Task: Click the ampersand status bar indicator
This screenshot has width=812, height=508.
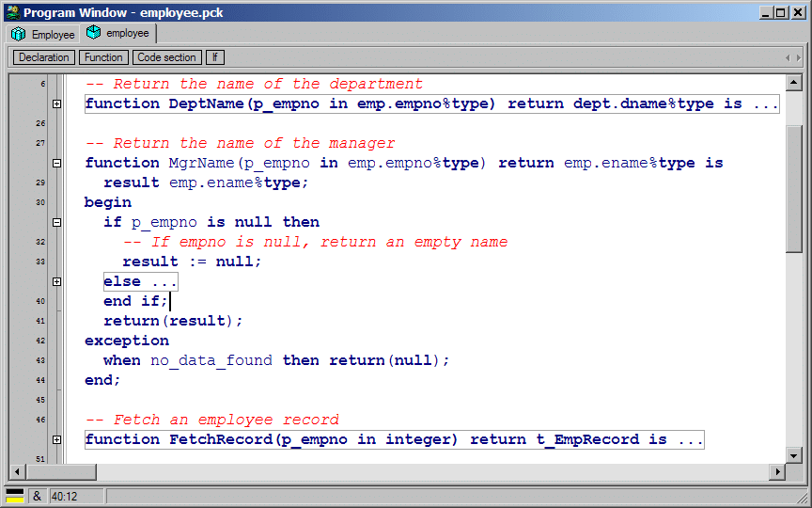Action: (x=37, y=496)
